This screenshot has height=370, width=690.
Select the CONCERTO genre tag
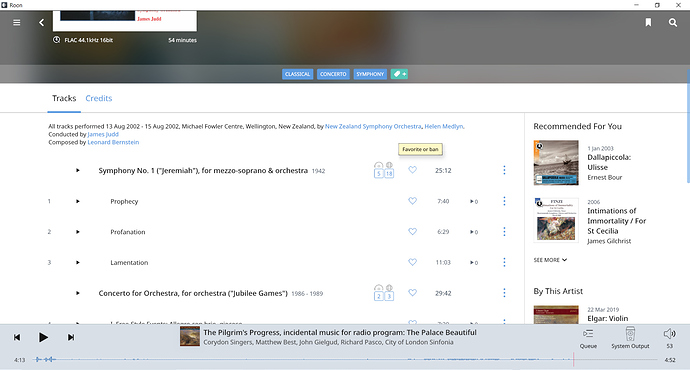click(333, 74)
